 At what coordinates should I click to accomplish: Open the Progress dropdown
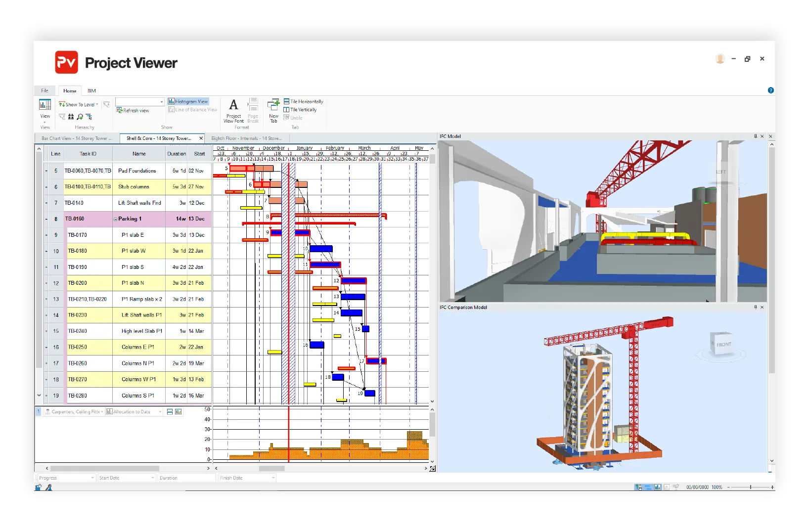(66, 478)
